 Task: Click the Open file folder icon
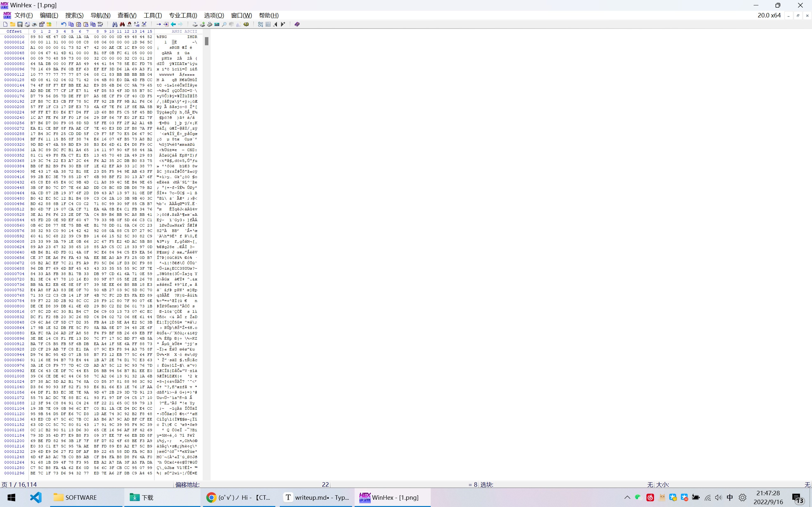pos(12,24)
